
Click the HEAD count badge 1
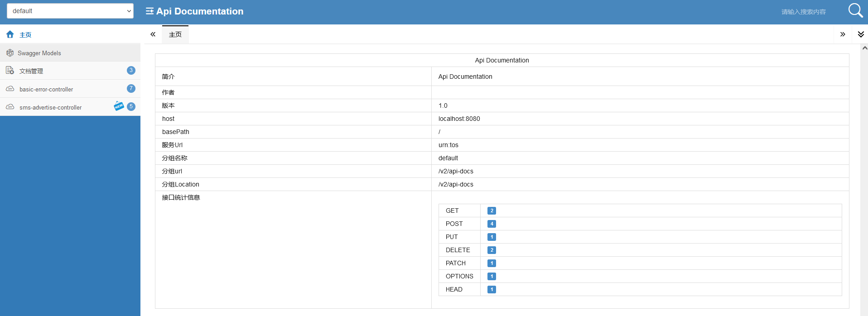(x=492, y=289)
